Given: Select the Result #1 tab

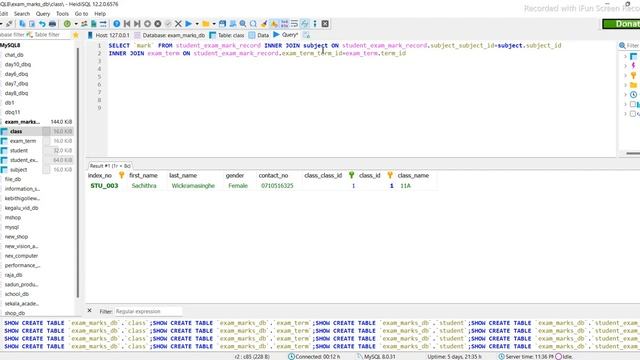Looking at the screenshot, I should pyautogui.click(x=110, y=166).
